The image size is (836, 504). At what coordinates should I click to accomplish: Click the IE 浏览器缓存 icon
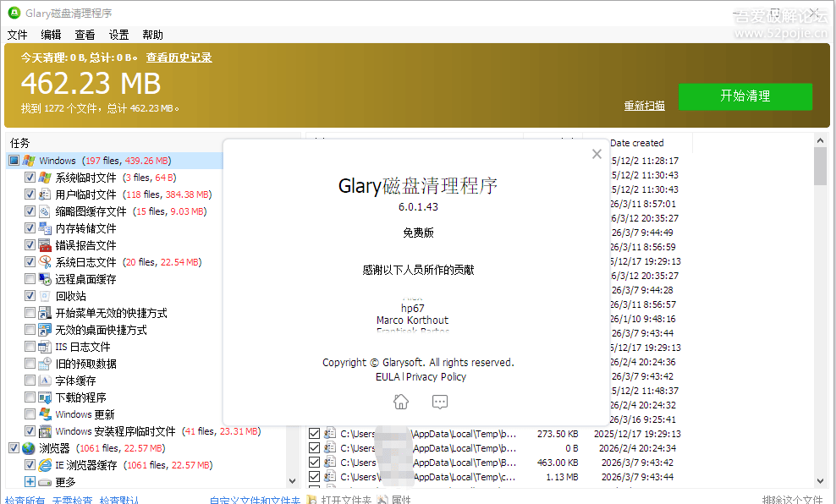(x=45, y=465)
